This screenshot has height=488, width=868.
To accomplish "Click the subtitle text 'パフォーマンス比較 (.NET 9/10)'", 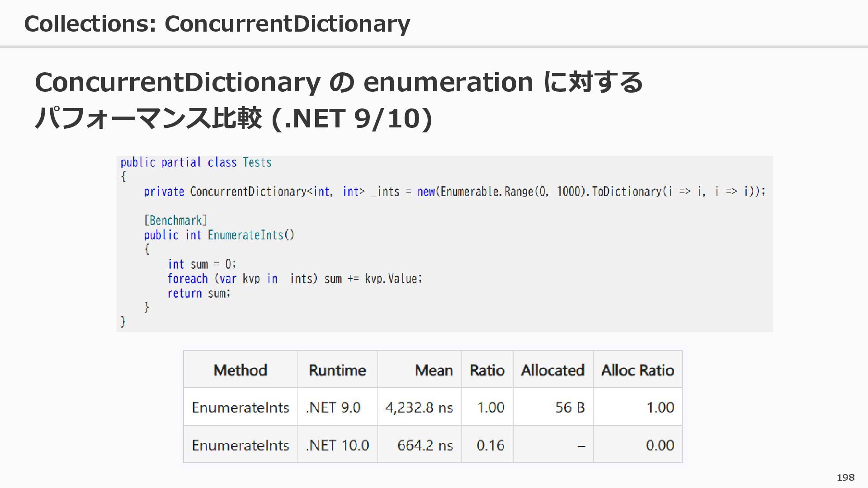I will click(x=233, y=118).
